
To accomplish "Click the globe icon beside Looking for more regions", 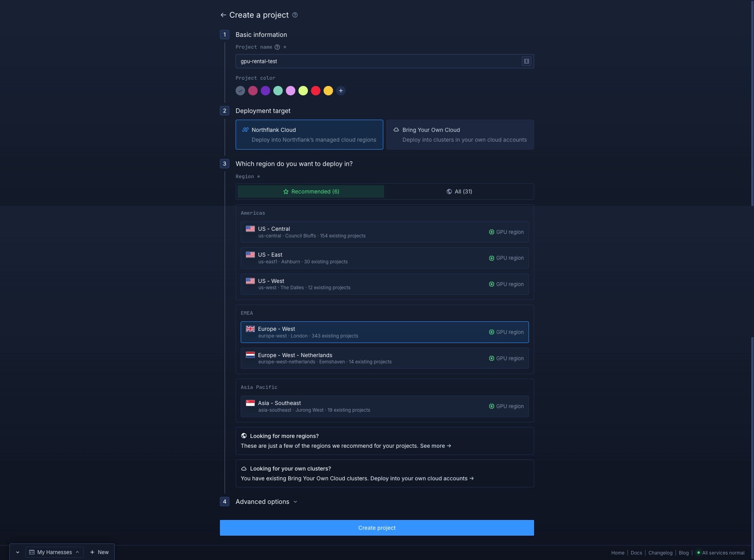I will tap(244, 436).
